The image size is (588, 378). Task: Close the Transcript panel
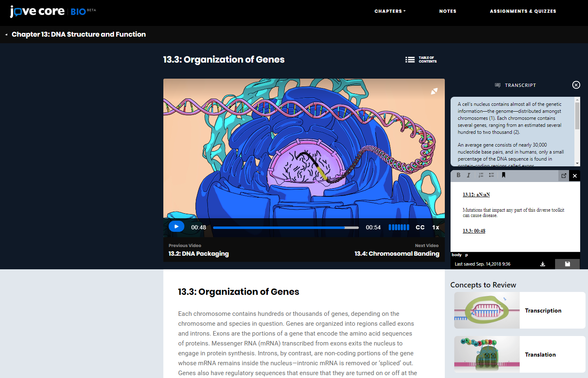click(576, 85)
